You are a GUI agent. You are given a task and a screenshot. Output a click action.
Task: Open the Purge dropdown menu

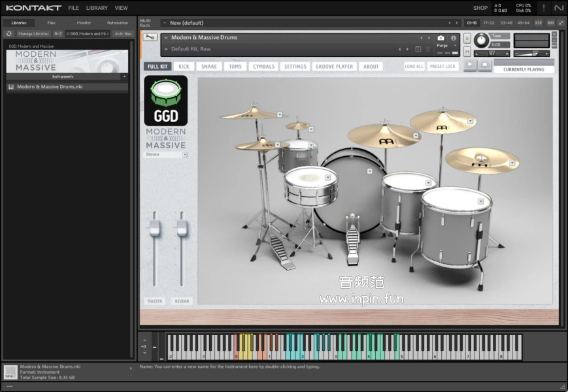444,46
